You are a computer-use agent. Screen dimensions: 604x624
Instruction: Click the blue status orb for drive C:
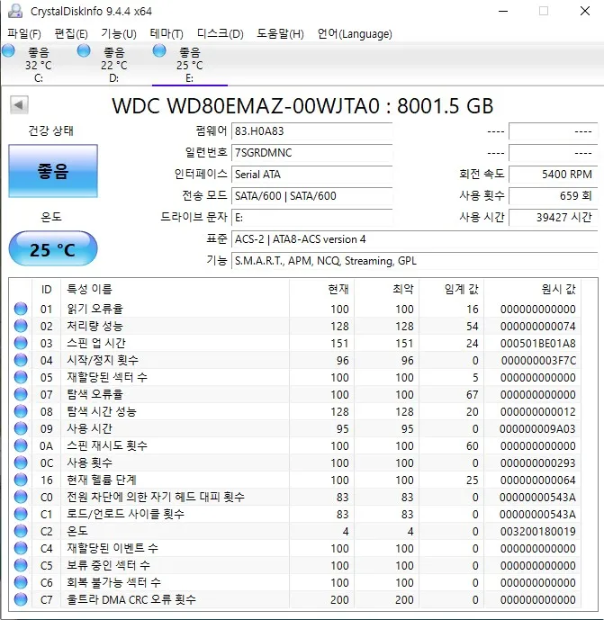click(x=8, y=51)
